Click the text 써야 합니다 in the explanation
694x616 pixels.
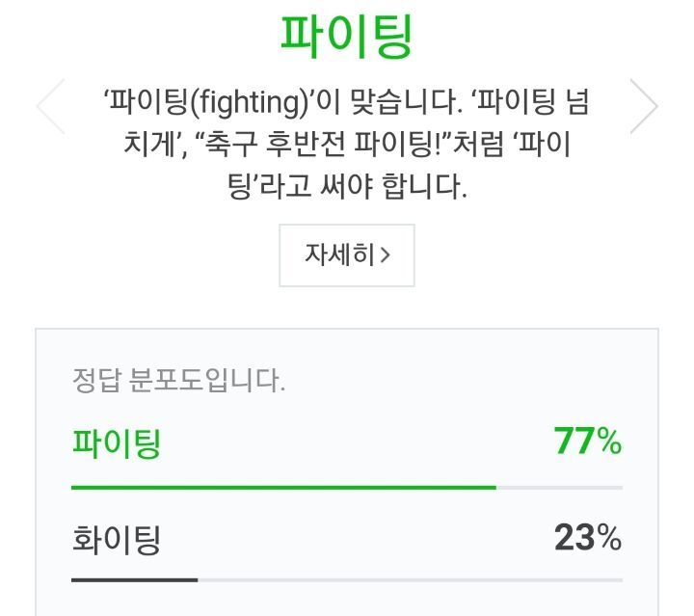pos(396,186)
